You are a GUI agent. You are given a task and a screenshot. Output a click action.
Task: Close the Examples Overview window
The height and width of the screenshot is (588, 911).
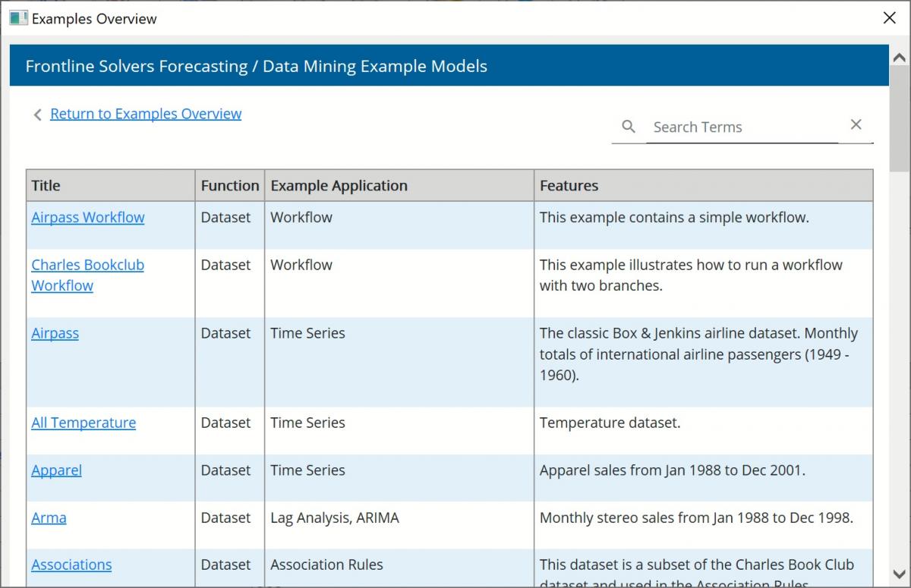(x=889, y=18)
